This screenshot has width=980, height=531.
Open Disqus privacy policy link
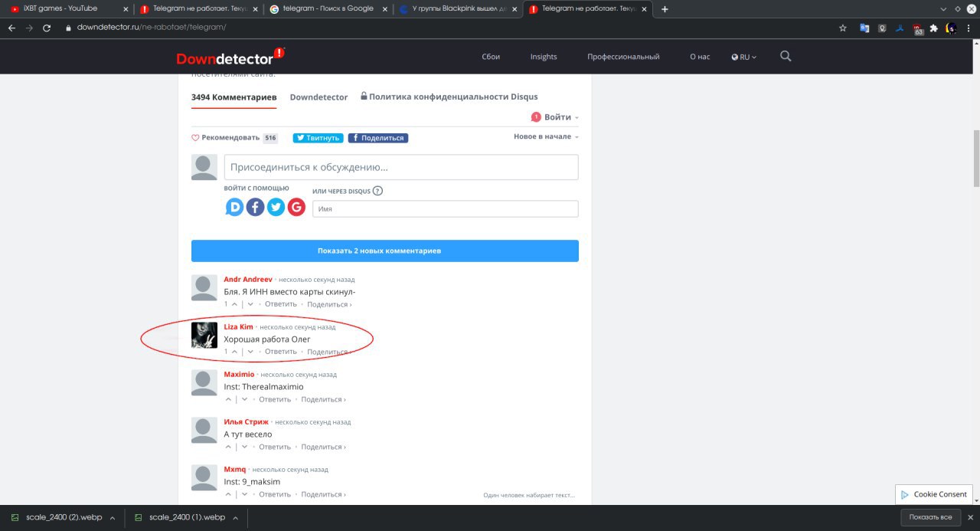(x=449, y=97)
